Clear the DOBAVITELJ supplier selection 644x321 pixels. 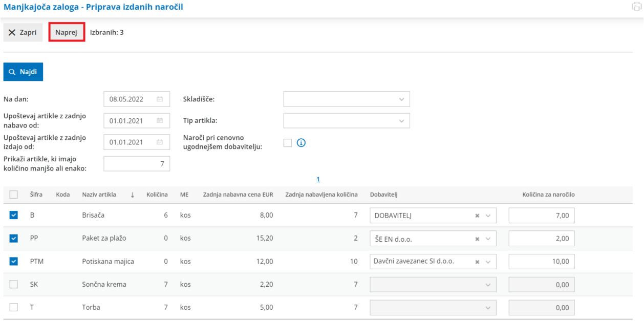click(x=477, y=216)
